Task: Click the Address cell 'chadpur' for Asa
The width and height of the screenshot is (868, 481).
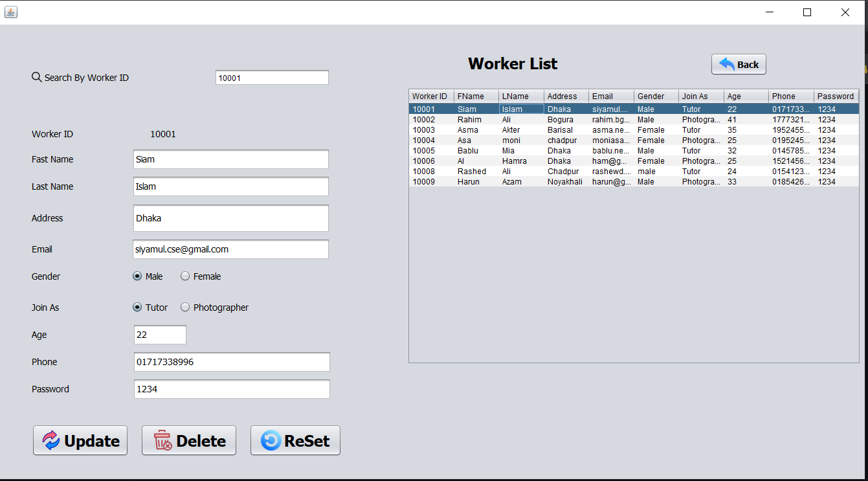Action: click(x=566, y=140)
